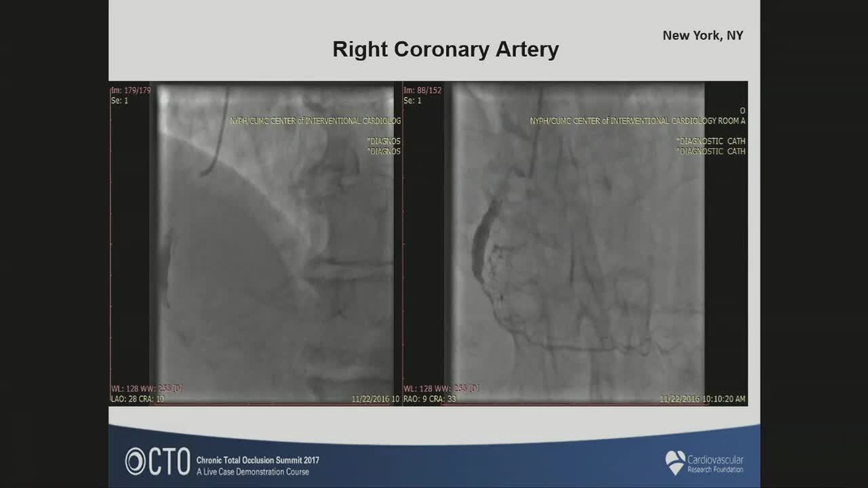Click the "Cardiovascular Research Foundation" text
The width and height of the screenshot is (868, 488).
pos(715,462)
